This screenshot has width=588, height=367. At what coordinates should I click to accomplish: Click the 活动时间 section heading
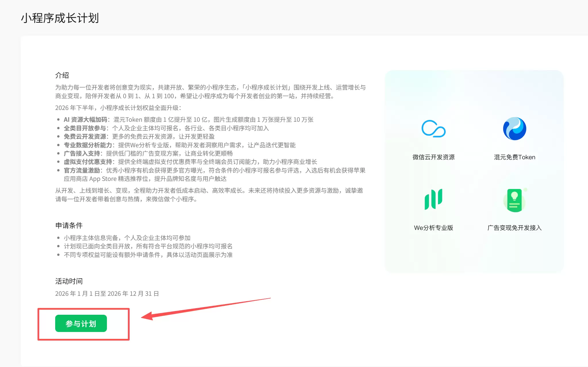(69, 281)
